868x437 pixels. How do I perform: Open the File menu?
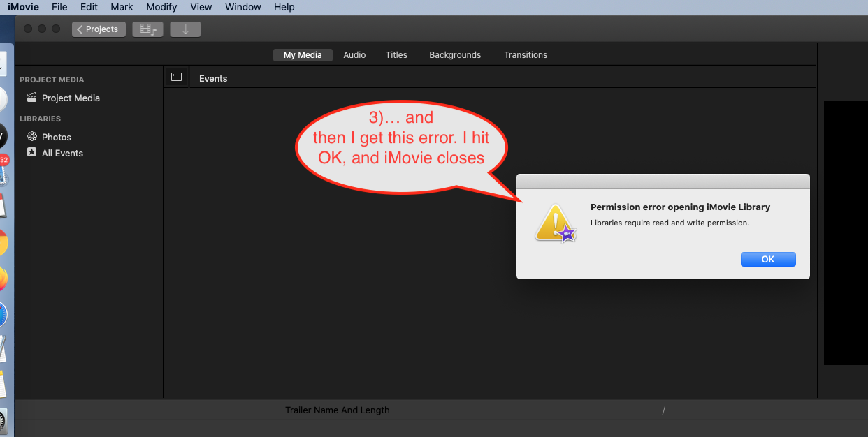click(59, 7)
